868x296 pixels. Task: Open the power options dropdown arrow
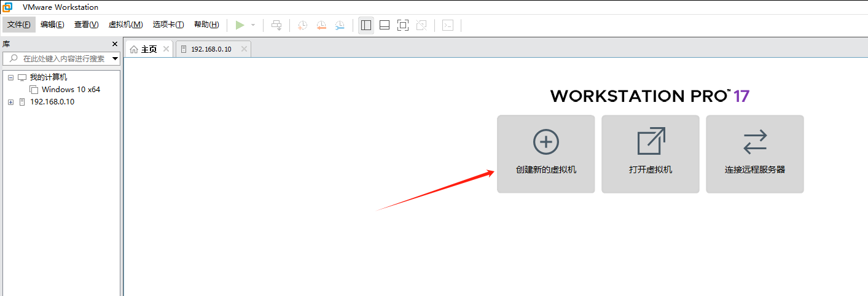click(x=253, y=25)
